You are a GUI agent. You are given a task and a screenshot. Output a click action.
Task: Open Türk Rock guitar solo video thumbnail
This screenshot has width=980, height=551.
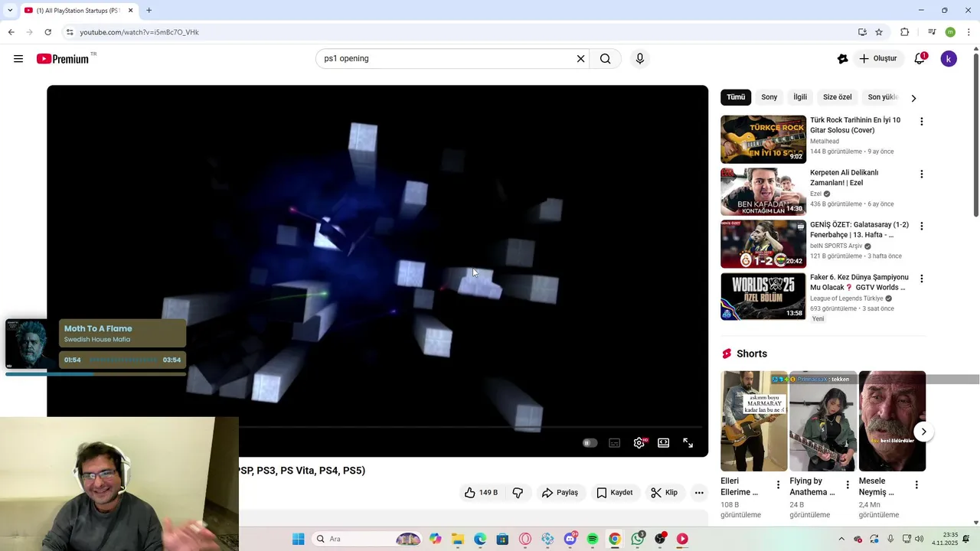(x=763, y=139)
